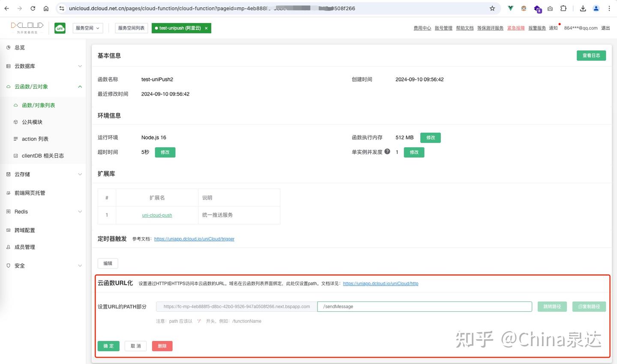This screenshot has width=617, height=364.
Task: Open the 服务空间 dropdown
Action: tap(87, 28)
